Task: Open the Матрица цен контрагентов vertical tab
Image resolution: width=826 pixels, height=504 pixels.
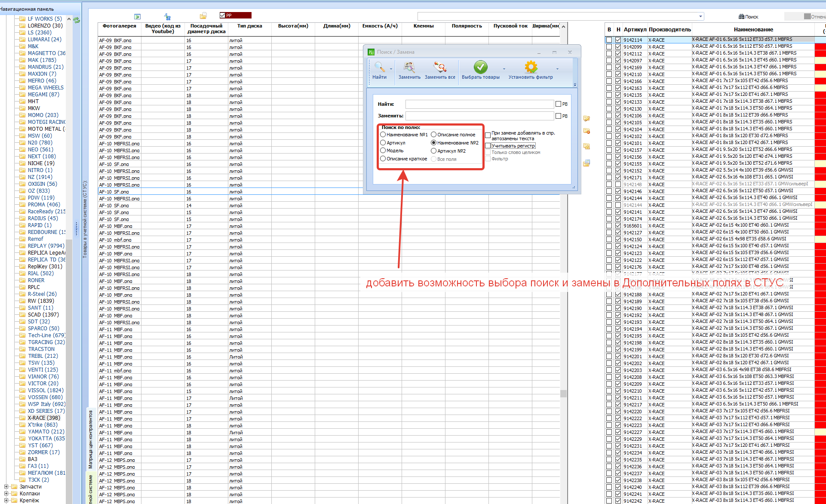Action: [91, 439]
